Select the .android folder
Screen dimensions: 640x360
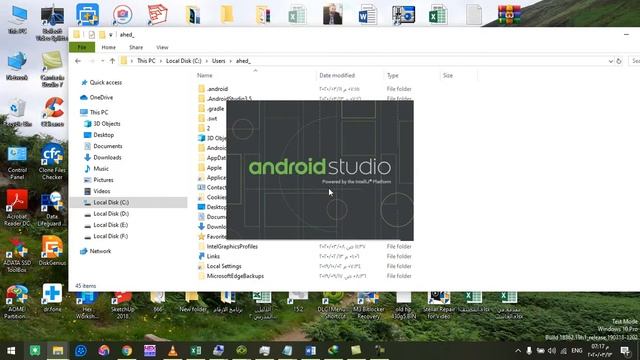217,89
